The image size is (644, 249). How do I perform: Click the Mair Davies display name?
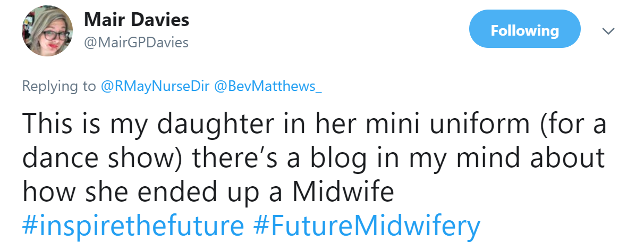click(x=137, y=21)
